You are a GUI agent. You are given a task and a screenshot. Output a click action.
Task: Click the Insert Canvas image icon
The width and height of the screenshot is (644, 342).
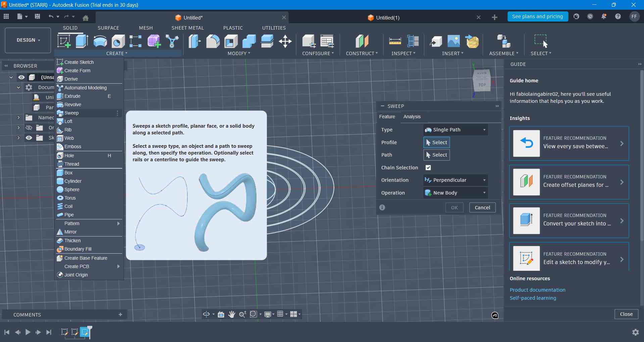click(x=454, y=41)
